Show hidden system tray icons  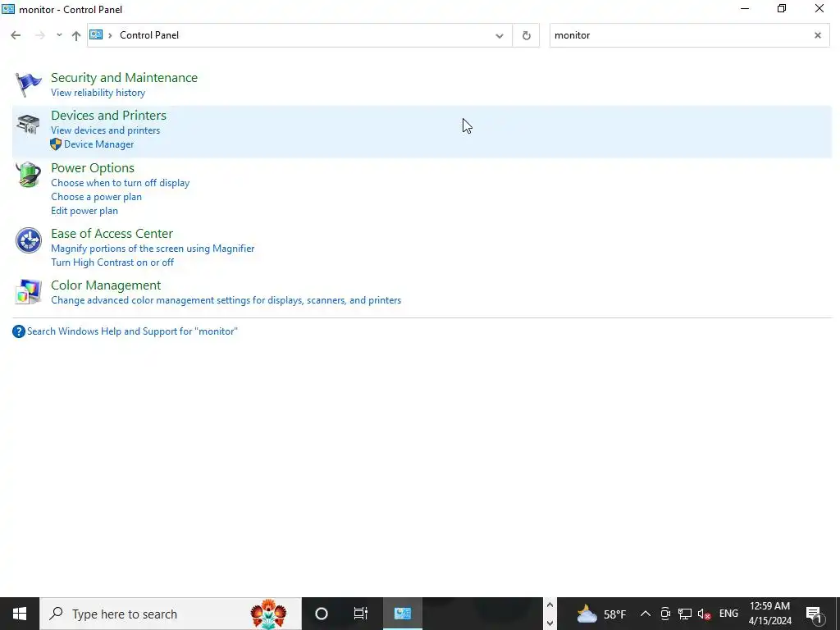(x=646, y=614)
